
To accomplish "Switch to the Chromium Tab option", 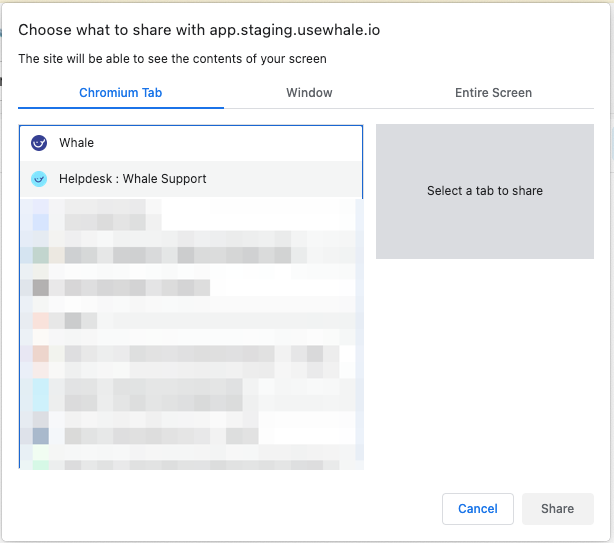I will click(x=121, y=93).
